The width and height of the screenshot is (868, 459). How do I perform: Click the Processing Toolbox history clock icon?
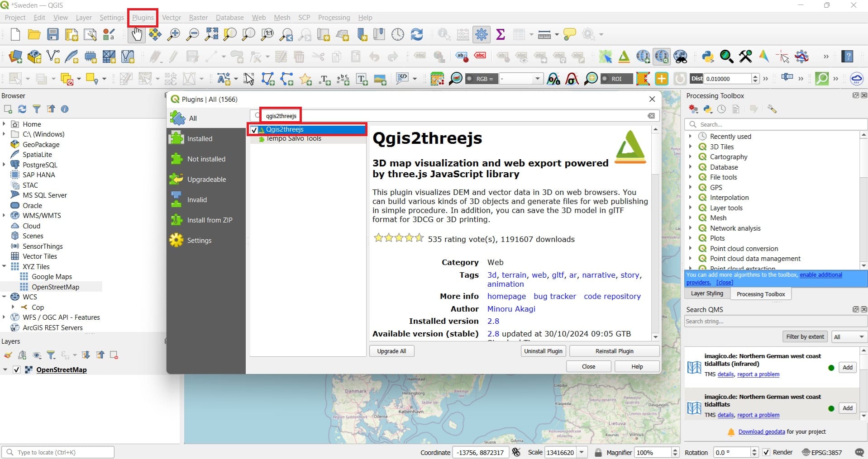point(721,109)
